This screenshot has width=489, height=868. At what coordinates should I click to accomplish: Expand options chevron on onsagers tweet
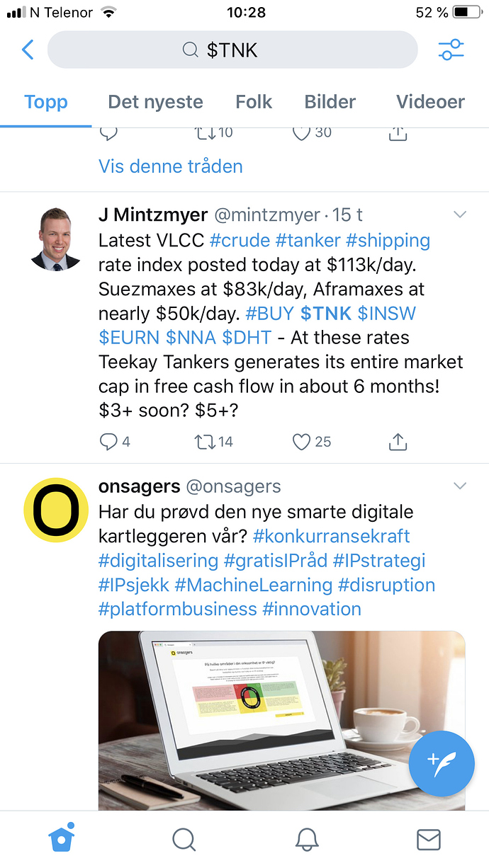tap(460, 486)
